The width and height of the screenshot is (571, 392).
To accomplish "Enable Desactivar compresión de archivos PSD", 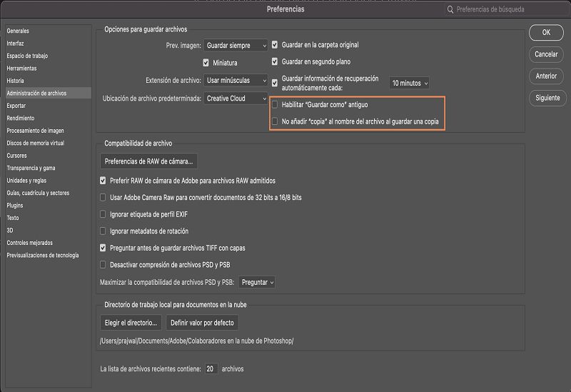I will click(103, 265).
